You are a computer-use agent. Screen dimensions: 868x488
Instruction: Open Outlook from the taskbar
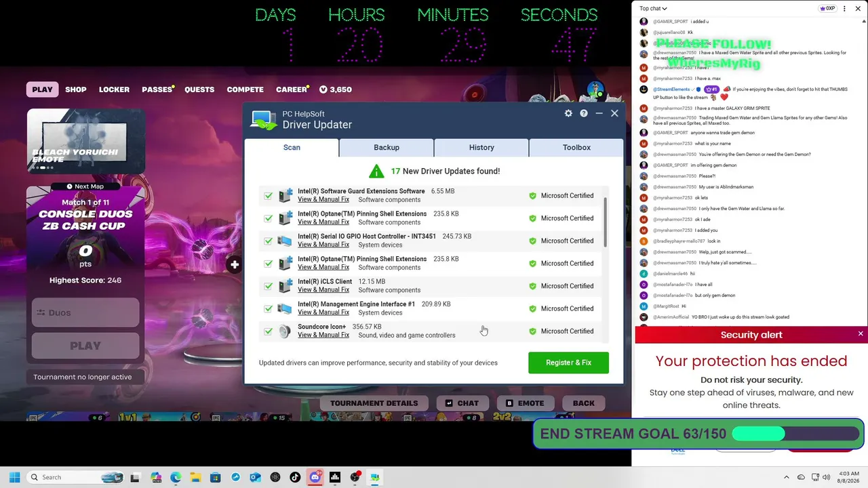click(x=255, y=477)
